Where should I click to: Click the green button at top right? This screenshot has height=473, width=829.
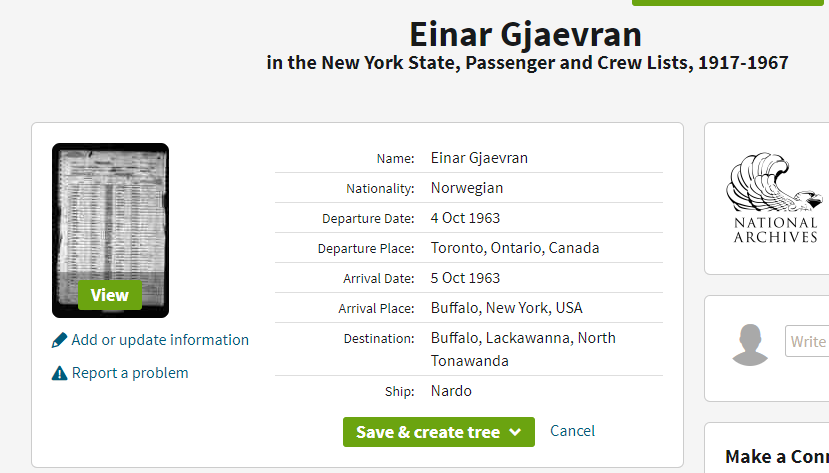(729, 2)
